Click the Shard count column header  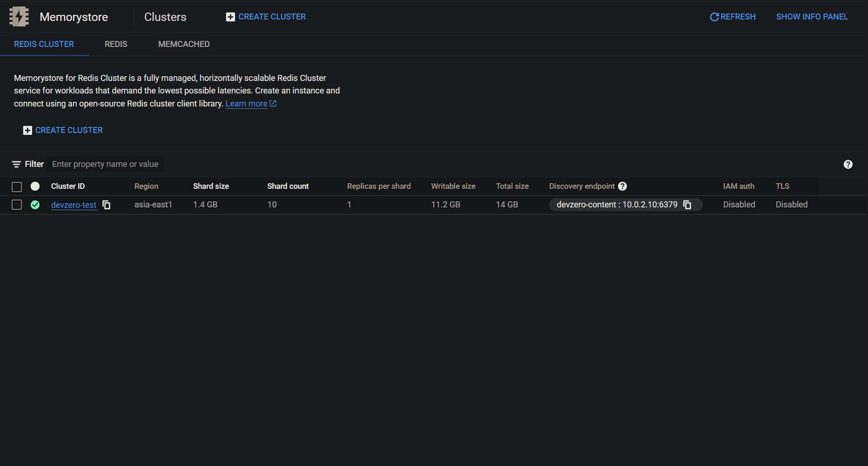[288, 186]
